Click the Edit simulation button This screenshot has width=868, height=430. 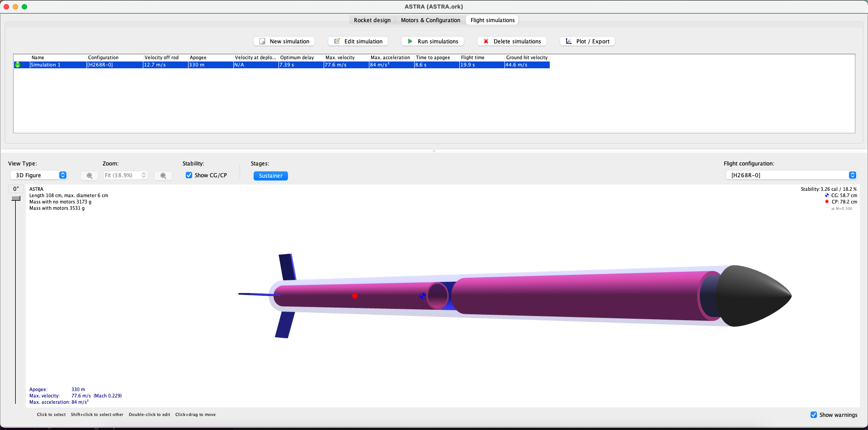(358, 41)
